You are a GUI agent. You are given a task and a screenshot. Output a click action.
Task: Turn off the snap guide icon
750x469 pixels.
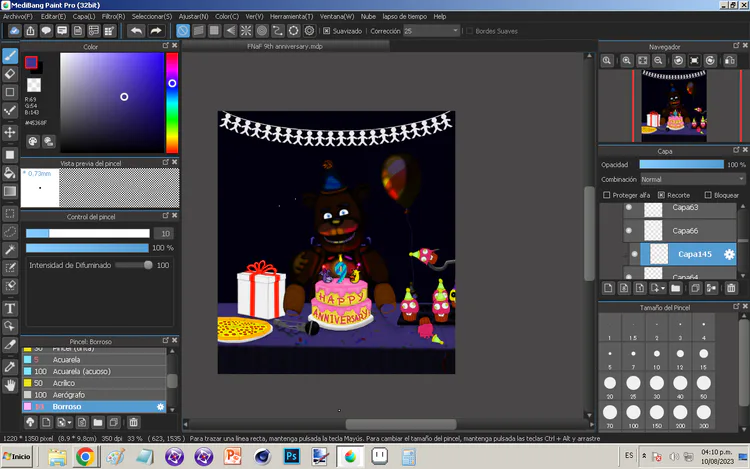[x=183, y=31]
